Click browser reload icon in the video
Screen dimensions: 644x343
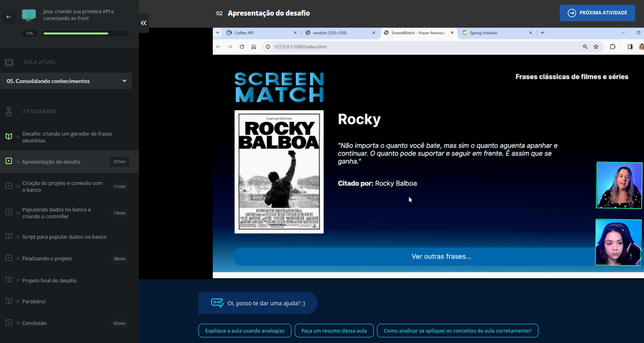point(242,47)
